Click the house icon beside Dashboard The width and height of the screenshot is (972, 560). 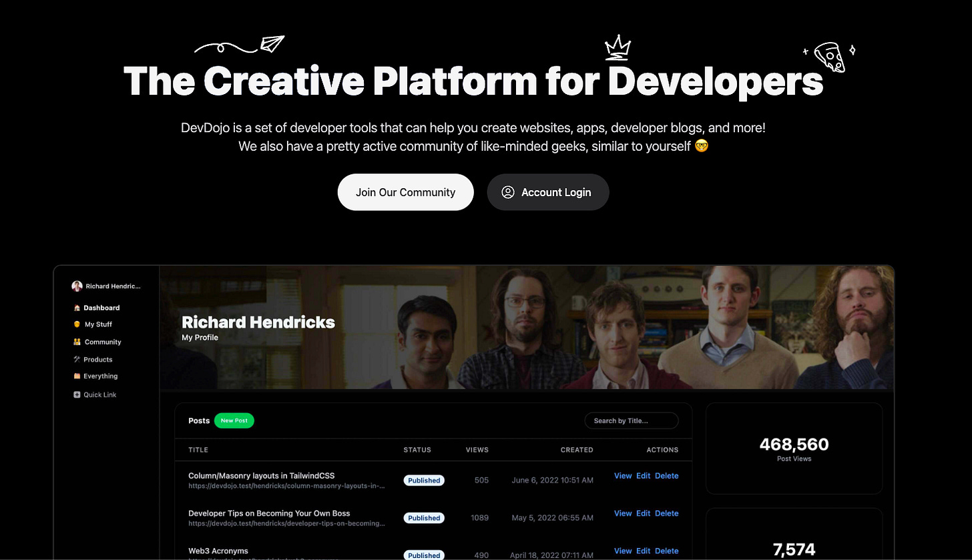pyautogui.click(x=77, y=308)
